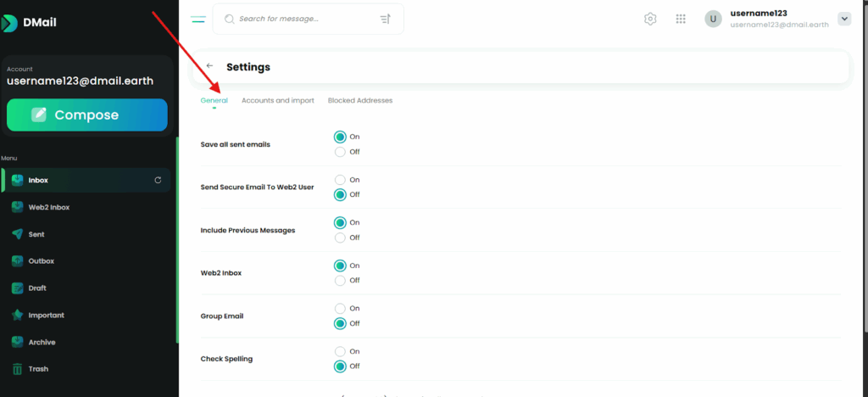Open the Trash folder
This screenshot has height=397, width=868.
(38, 369)
